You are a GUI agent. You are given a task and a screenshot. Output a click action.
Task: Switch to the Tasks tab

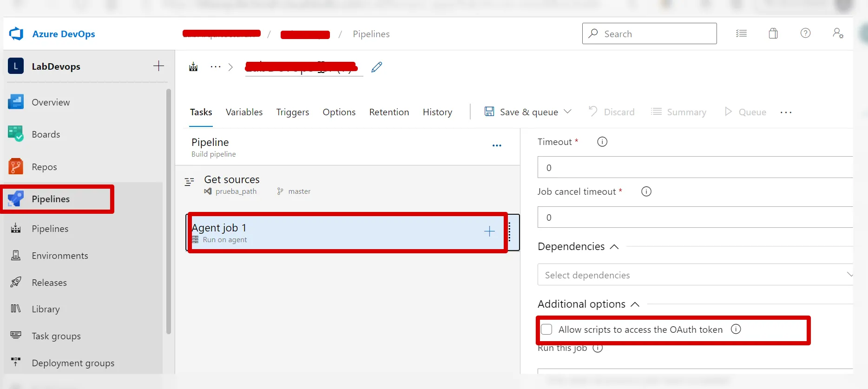click(201, 112)
